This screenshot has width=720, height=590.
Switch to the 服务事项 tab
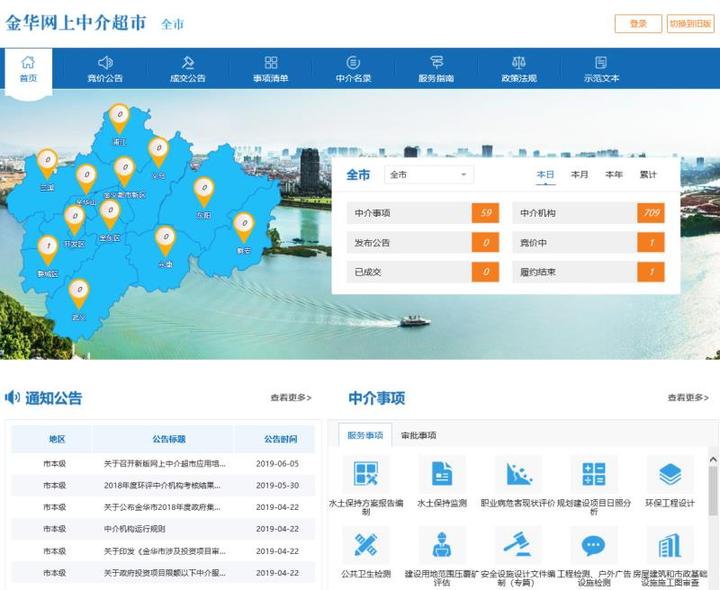click(x=365, y=435)
